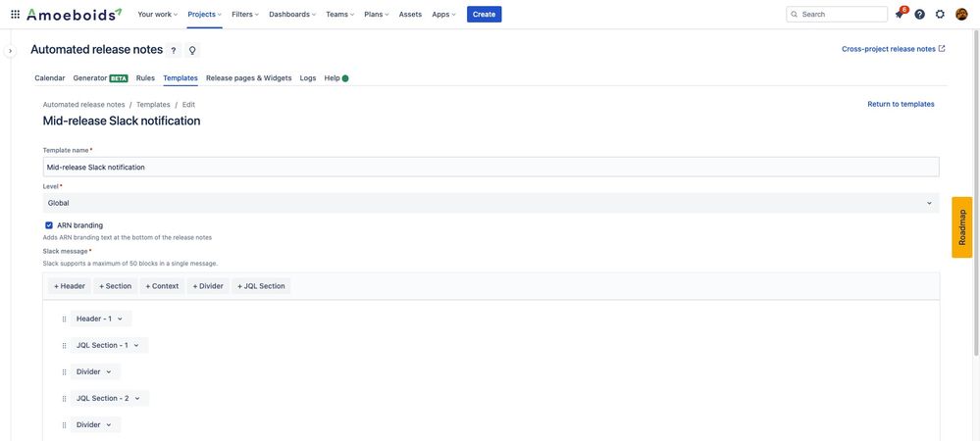
Task: Grab the drag handle for JQL Section - 1
Action: (64, 345)
